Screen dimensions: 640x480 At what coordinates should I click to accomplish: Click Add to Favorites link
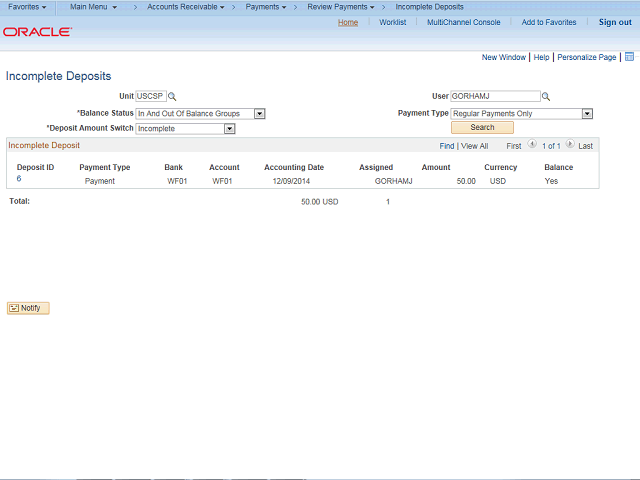(x=549, y=22)
